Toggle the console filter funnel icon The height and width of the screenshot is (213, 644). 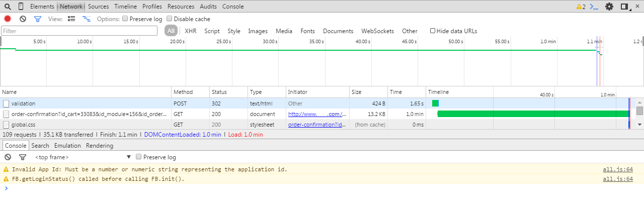(23, 157)
